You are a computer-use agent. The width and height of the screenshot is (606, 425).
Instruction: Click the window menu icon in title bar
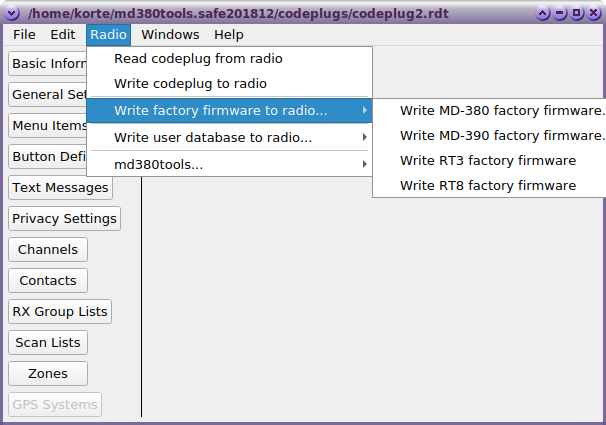[12, 13]
